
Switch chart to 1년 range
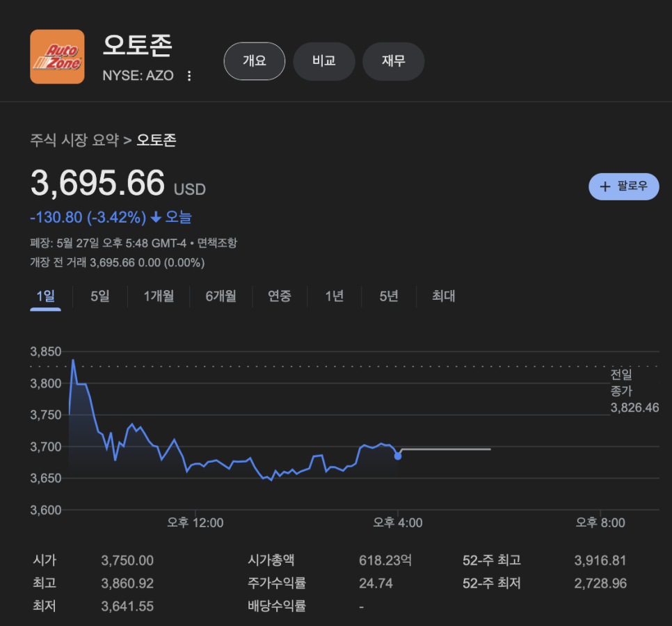[335, 296]
